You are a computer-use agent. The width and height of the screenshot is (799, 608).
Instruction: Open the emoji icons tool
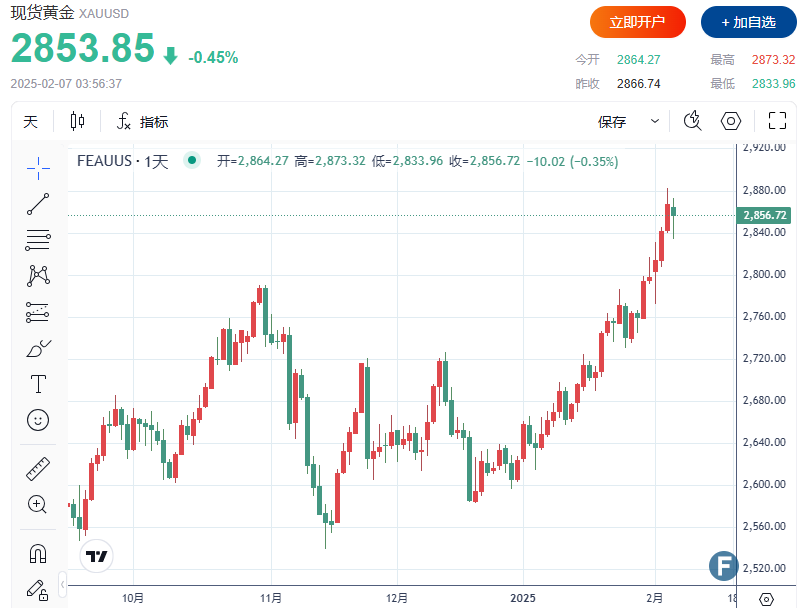click(x=38, y=420)
